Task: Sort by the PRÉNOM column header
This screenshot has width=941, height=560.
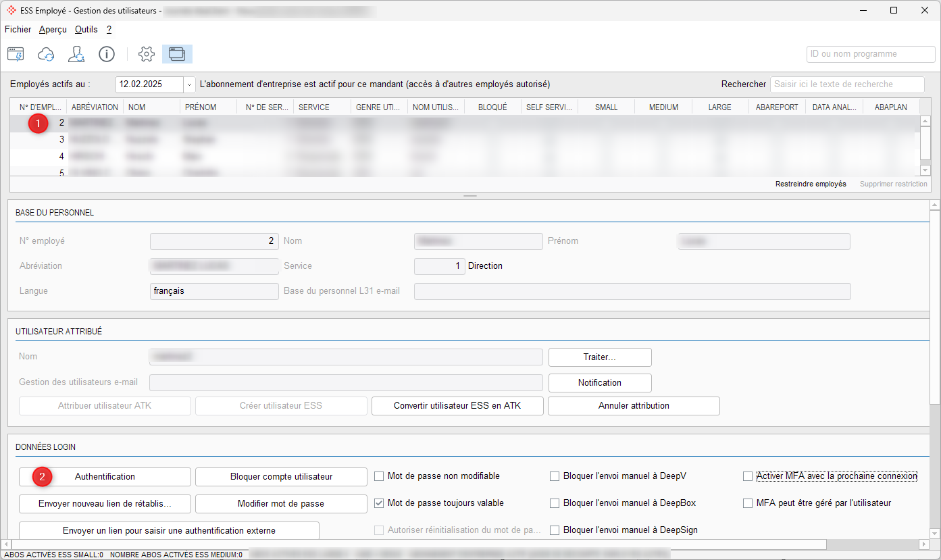Action: 208,107
